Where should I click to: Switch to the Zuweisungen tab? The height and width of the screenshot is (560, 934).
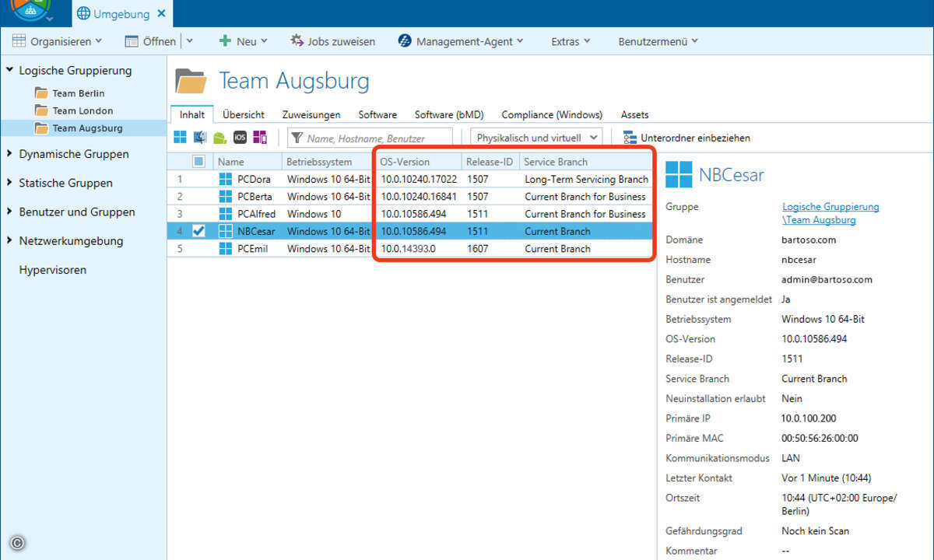tap(311, 114)
